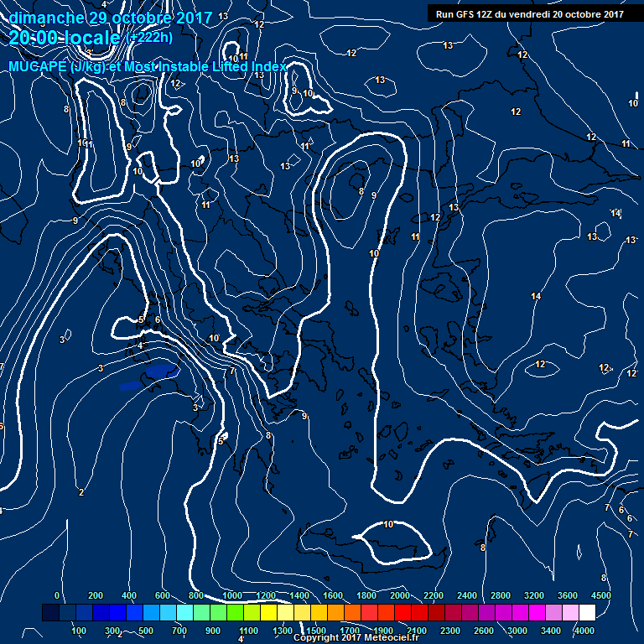Click the closed contour labeled 10 near Crete

[x=388, y=525]
